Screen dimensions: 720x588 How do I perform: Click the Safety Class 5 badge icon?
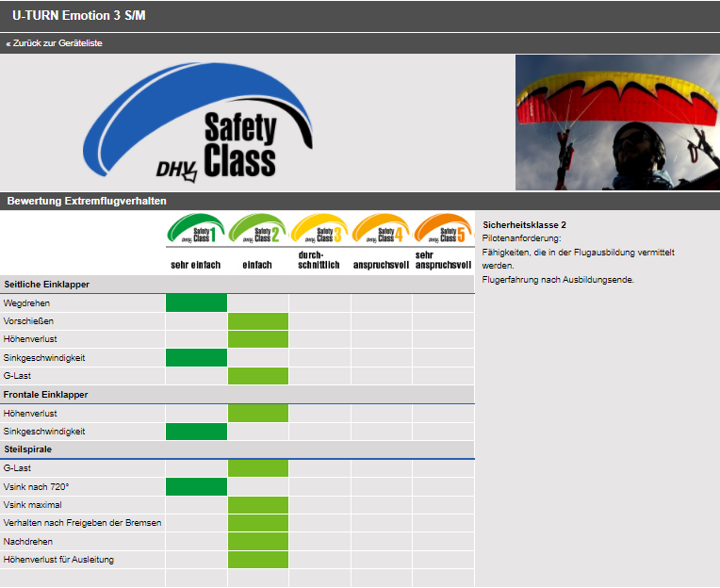click(443, 228)
